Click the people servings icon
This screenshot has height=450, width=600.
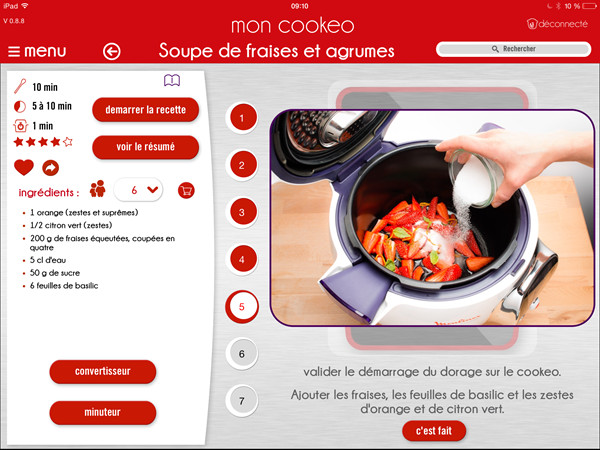(x=98, y=189)
